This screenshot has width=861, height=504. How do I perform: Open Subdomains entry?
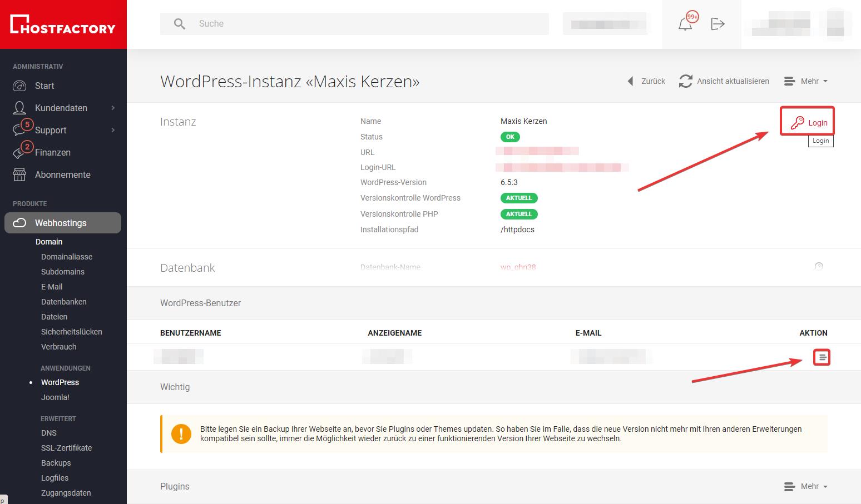tap(63, 272)
